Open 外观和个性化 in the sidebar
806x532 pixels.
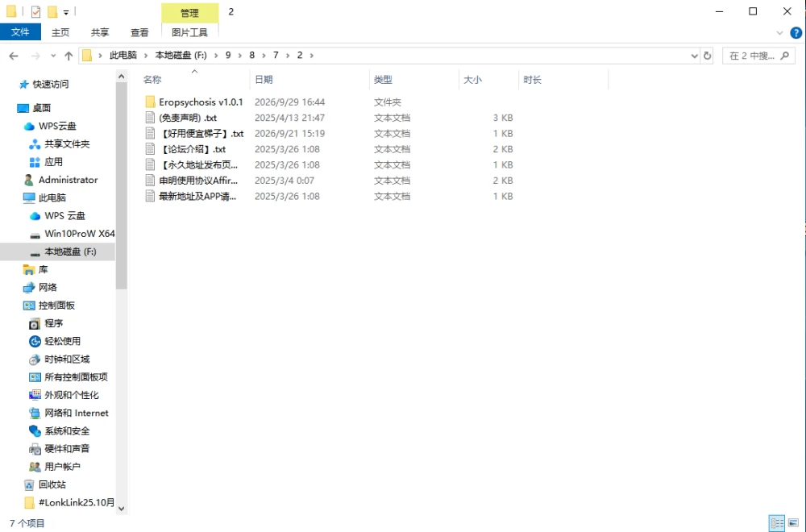click(x=72, y=395)
